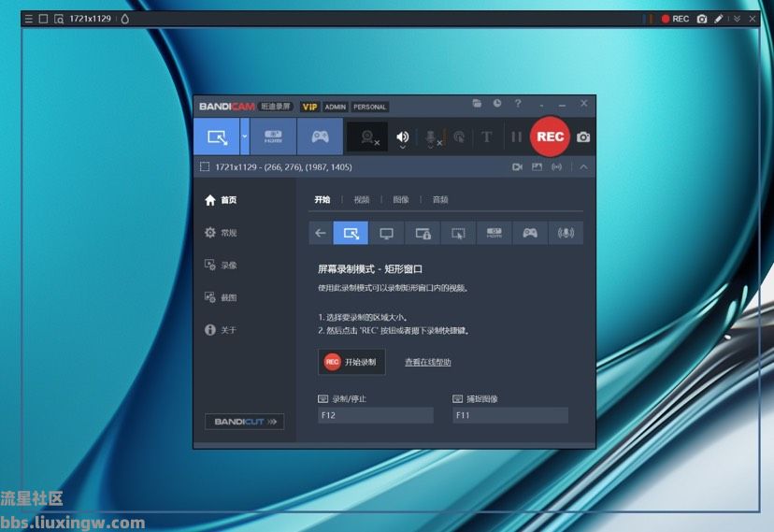Select fullscreen monitor mode icon

coord(386,233)
